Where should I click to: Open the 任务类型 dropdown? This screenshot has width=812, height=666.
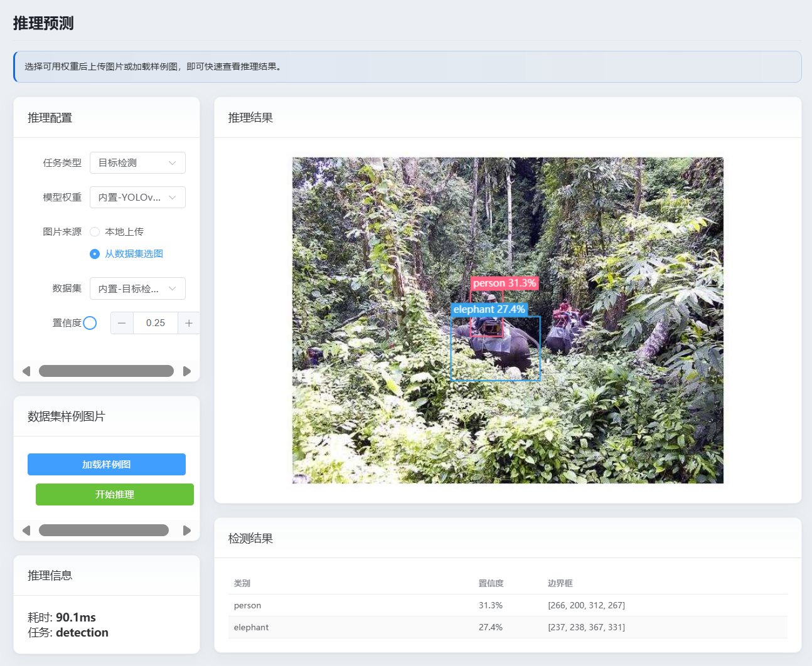(137, 163)
